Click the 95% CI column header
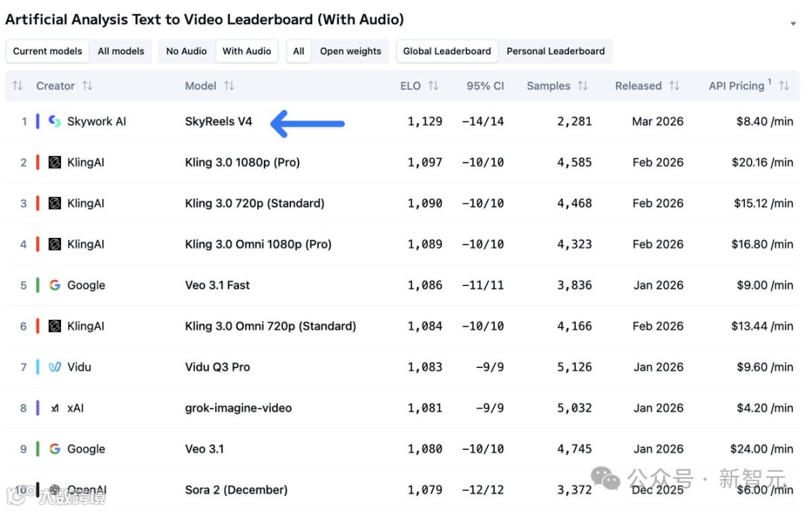The width and height of the screenshot is (812, 511). click(485, 86)
